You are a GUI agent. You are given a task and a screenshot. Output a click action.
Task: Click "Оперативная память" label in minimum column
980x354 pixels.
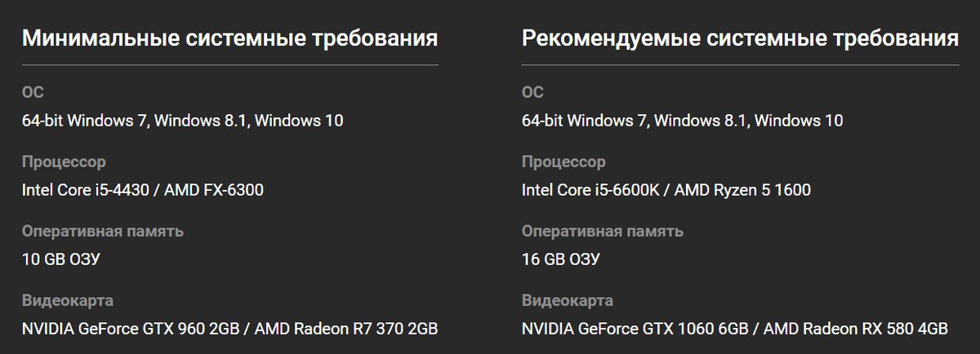pyautogui.click(x=102, y=231)
